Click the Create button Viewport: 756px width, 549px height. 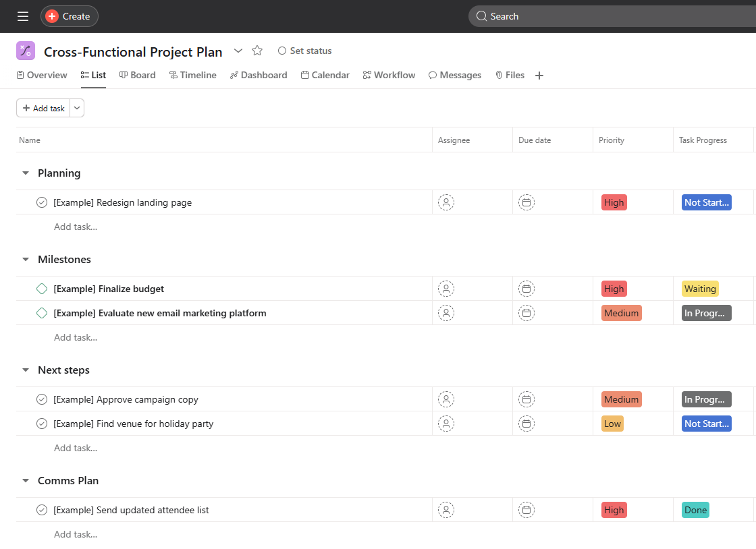(70, 16)
